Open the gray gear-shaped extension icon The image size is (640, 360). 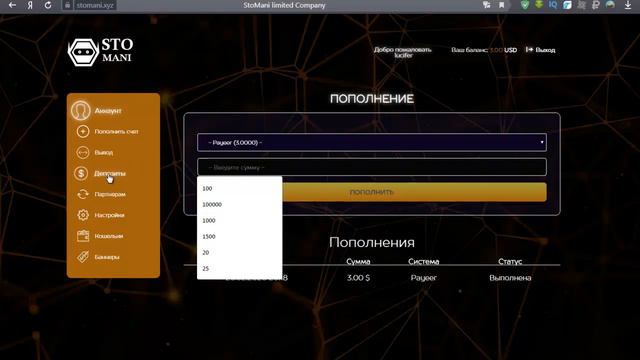point(582,5)
